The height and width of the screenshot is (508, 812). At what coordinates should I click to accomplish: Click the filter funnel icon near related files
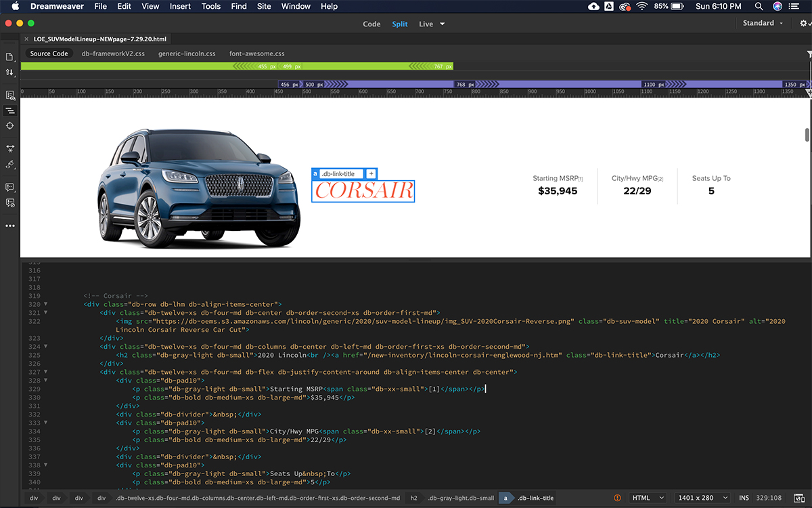tap(809, 54)
